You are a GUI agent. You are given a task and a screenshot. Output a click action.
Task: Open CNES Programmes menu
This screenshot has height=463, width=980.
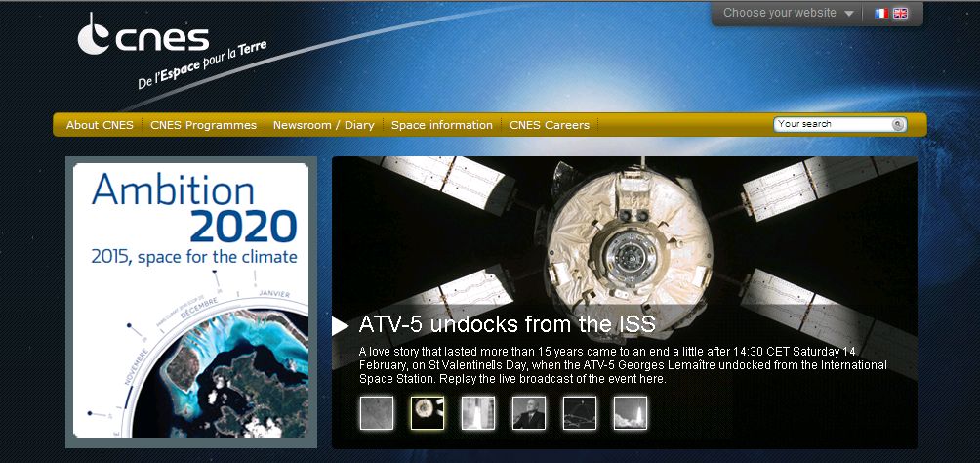[x=203, y=125]
